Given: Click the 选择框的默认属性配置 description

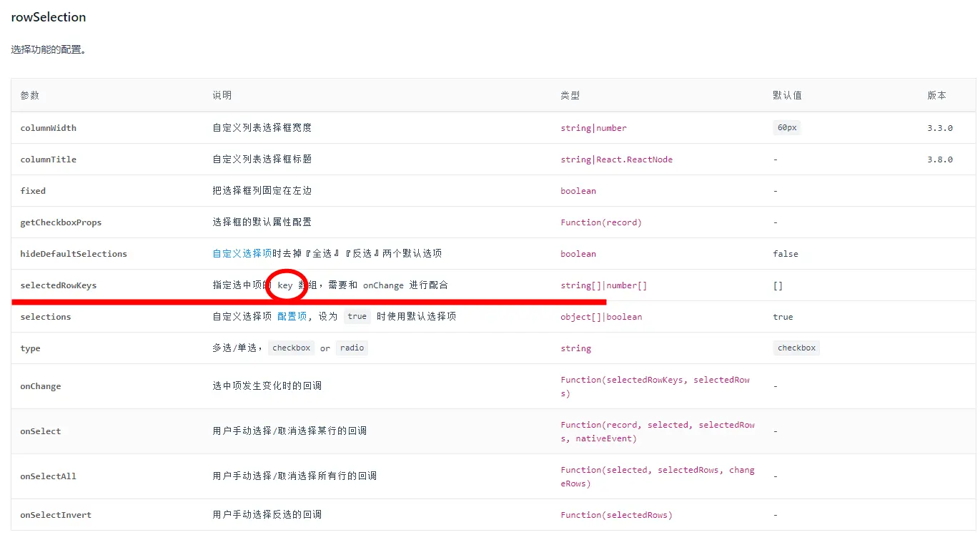Looking at the screenshot, I should (x=262, y=222).
